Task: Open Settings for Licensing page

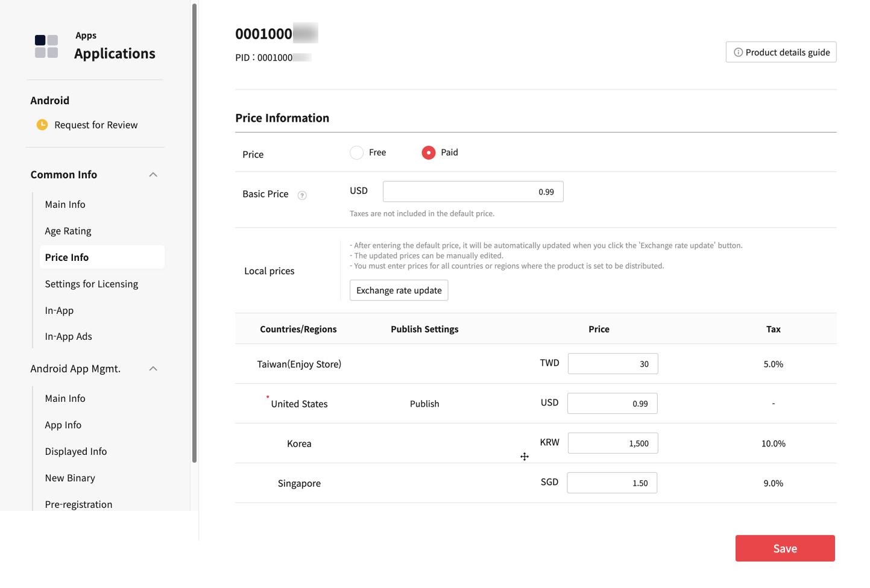Action: point(92,284)
